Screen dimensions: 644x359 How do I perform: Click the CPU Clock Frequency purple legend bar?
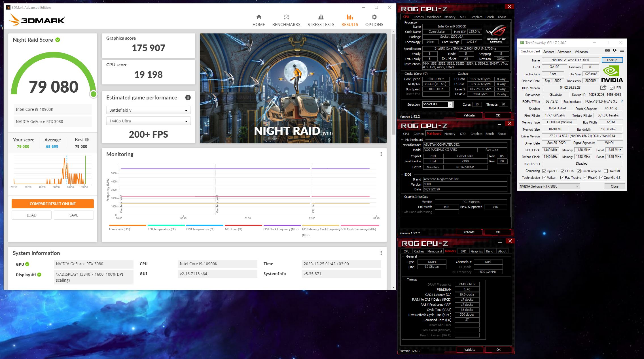[282, 226]
